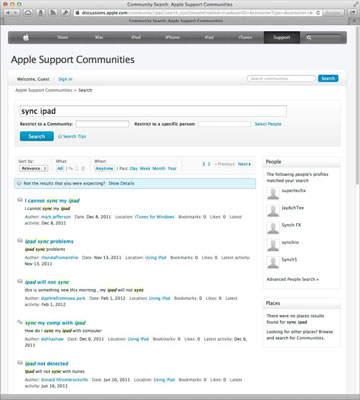The height and width of the screenshot is (400, 360).
Task: Open supertechie's avatar in People panel
Action: pos(273,193)
